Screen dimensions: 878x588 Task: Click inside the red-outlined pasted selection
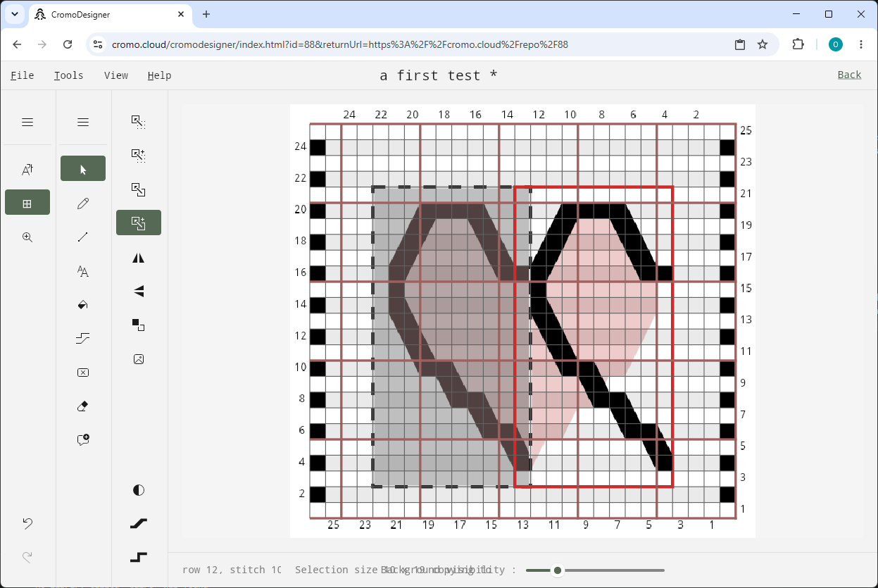click(x=594, y=337)
